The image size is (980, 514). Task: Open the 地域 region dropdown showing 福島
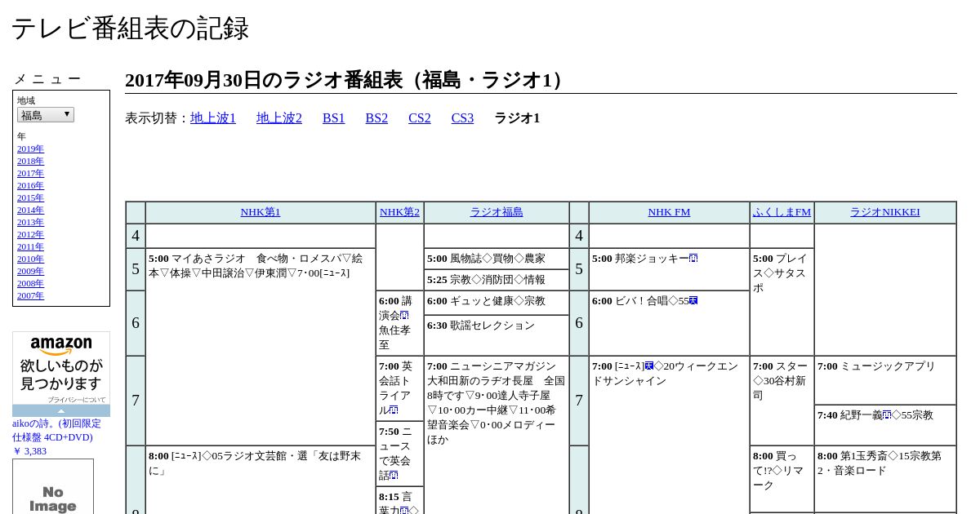46,115
